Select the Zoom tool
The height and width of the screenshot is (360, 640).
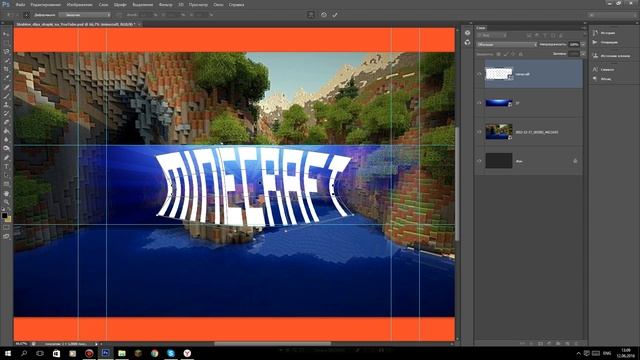coord(6,202)
